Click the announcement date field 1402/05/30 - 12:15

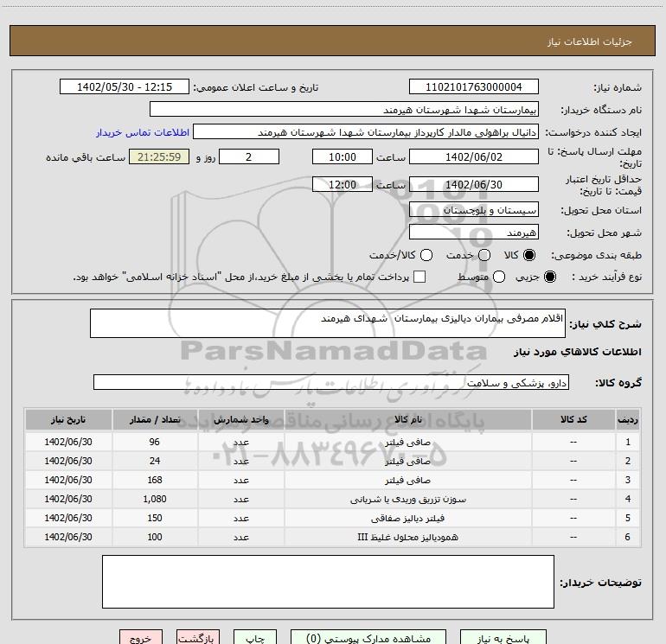[x=125, y=87]
